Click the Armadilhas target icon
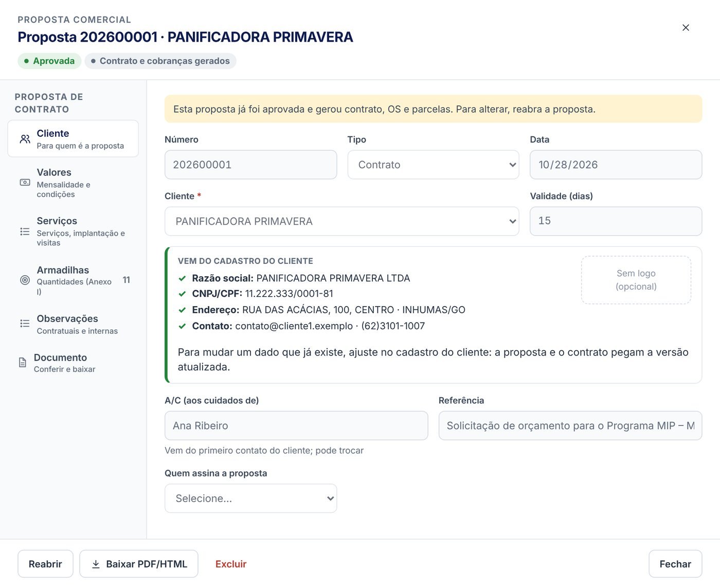The width and height of the screenshot is (720, 588). (x=25, y=280)
